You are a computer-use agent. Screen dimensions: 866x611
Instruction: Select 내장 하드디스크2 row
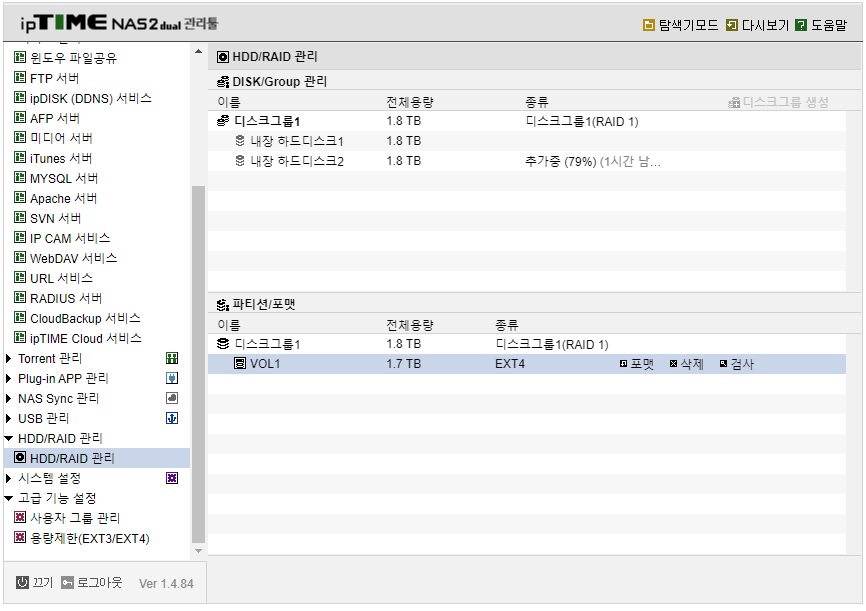(527, 161)
